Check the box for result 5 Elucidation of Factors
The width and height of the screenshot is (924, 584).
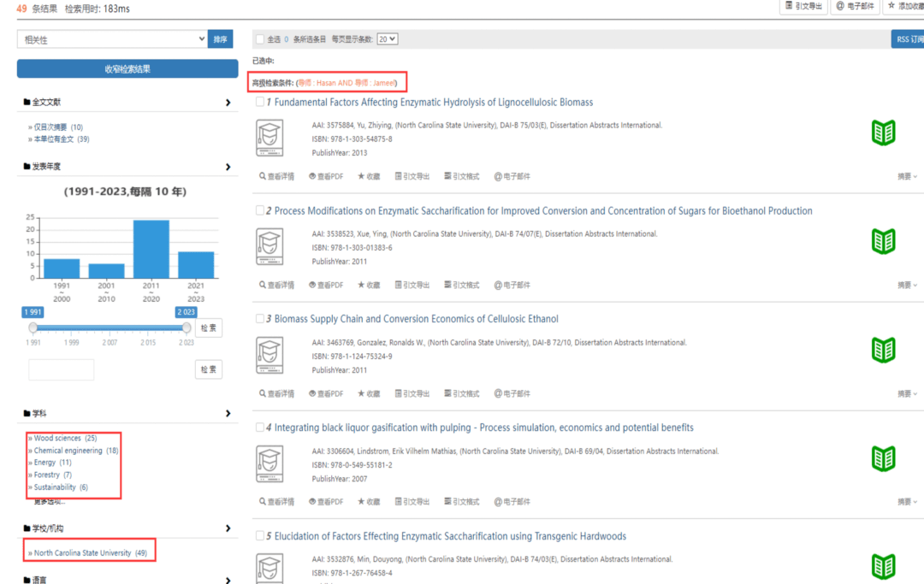(x=260, y=536)
